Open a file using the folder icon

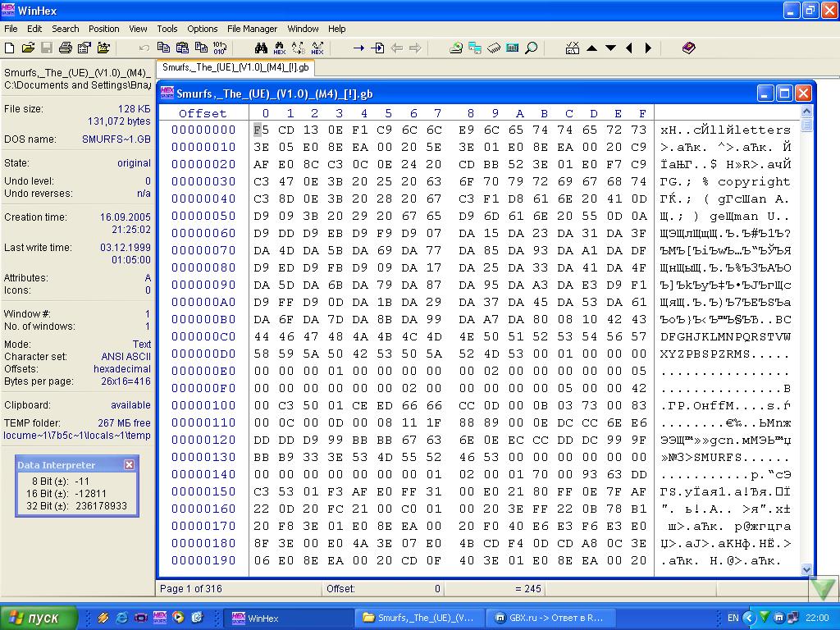[x=28, y=48]
